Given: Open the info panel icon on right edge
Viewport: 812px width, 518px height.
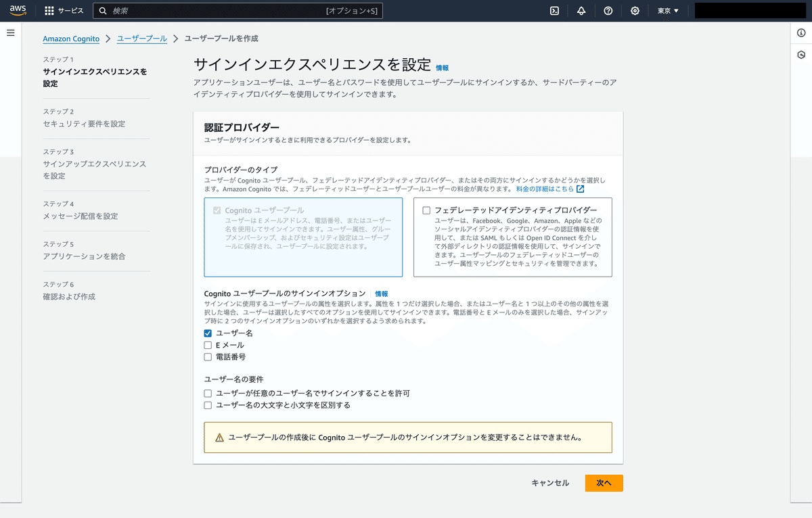Looking at the screenshot, I should pyautogui.click(x=801, y=32).
